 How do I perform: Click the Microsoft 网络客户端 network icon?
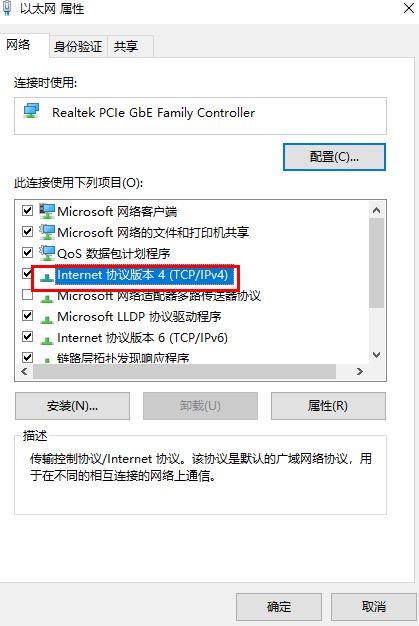coord(47,211)
